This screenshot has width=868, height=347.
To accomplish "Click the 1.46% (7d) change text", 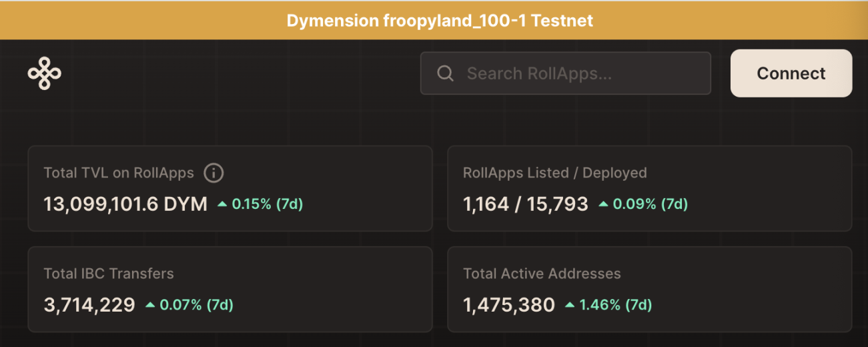I will (615, 306).
